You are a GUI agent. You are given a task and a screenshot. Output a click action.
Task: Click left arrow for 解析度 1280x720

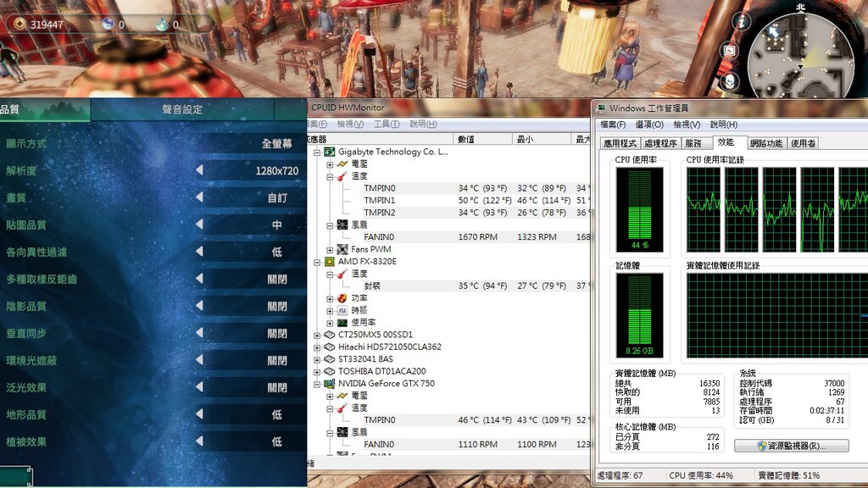pyautogui.click(x=199, y=170)
